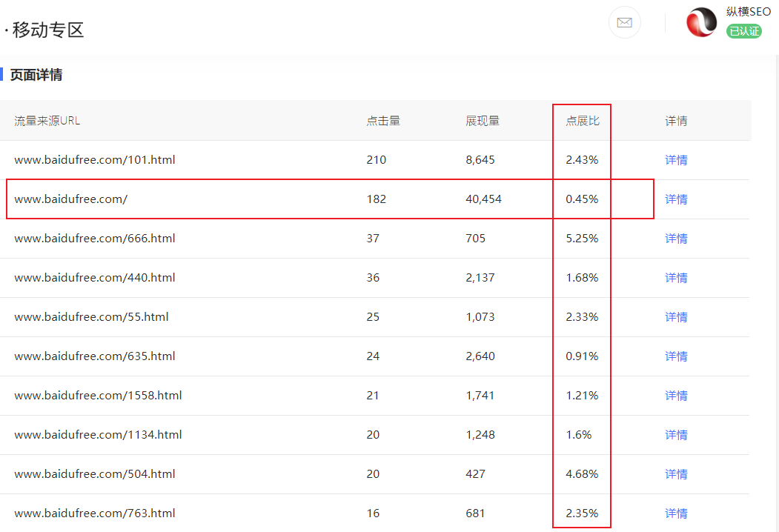This screenshot has height=532, width=779.
Task: Click the 点击量 column header
Action: pyautogui.click(x=383, y=121)
